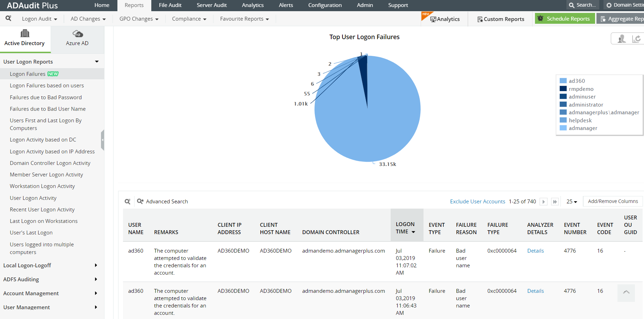Click the Advanced Search magnifier icon
The height and width of the screenshot is (319, 644).
pyautogui.click(x=140, y=201)
